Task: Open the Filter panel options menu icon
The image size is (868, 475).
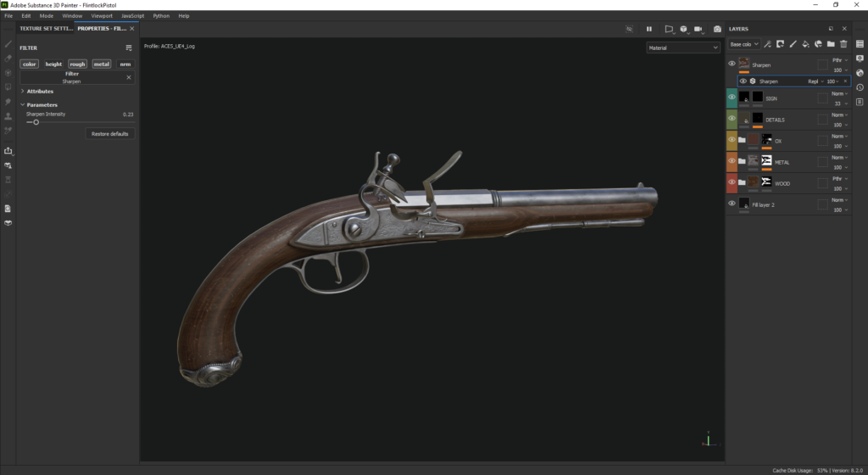Action: click(x=129, y=48)
